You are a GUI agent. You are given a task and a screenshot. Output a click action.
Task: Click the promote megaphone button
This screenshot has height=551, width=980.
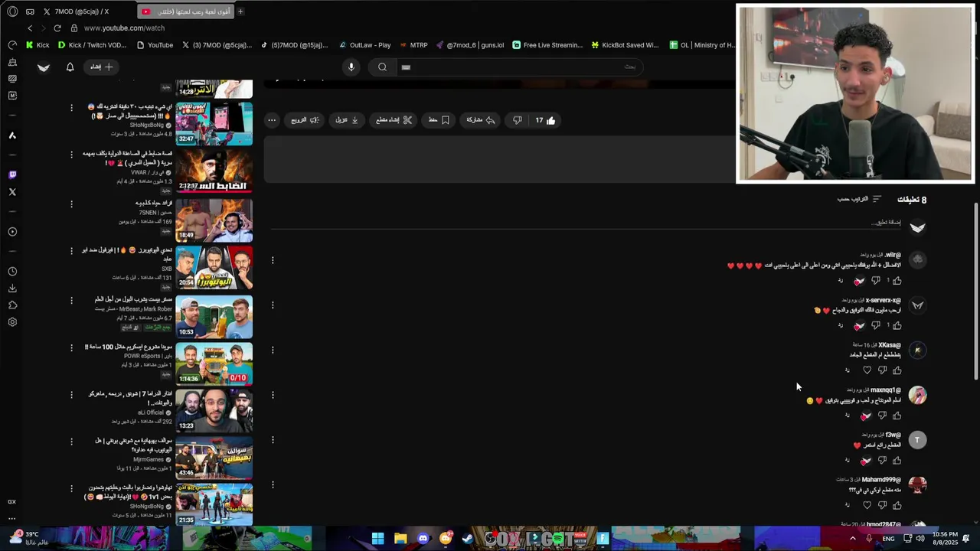305,120
